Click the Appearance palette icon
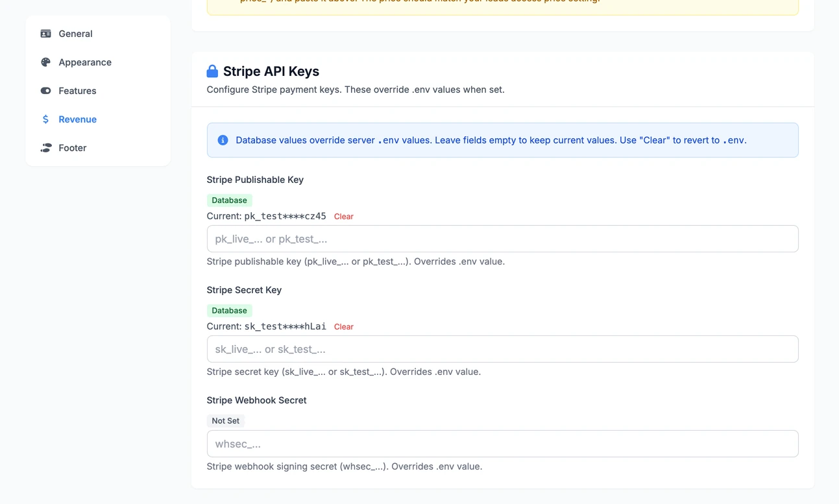 coord(45,62)
